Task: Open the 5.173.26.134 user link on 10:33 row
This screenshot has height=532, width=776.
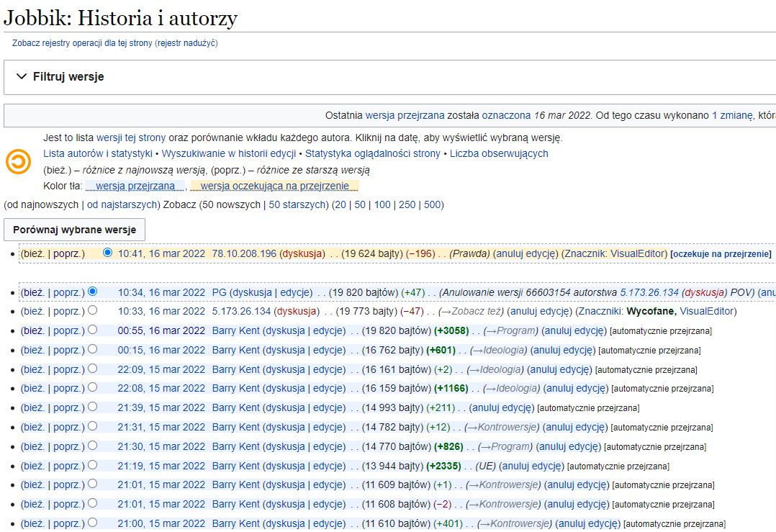Action: coord(242,311)
